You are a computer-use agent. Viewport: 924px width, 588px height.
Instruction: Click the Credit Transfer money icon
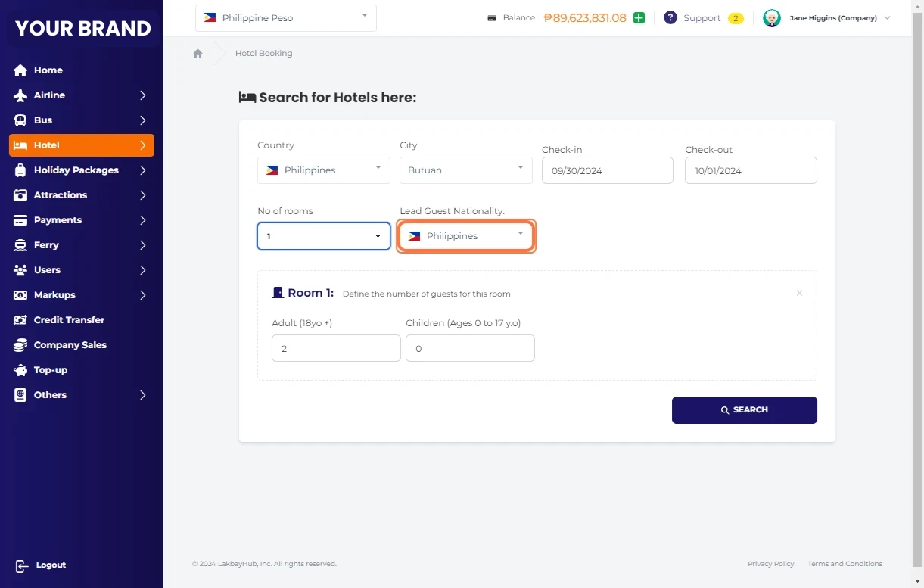[x=20, y=320]
